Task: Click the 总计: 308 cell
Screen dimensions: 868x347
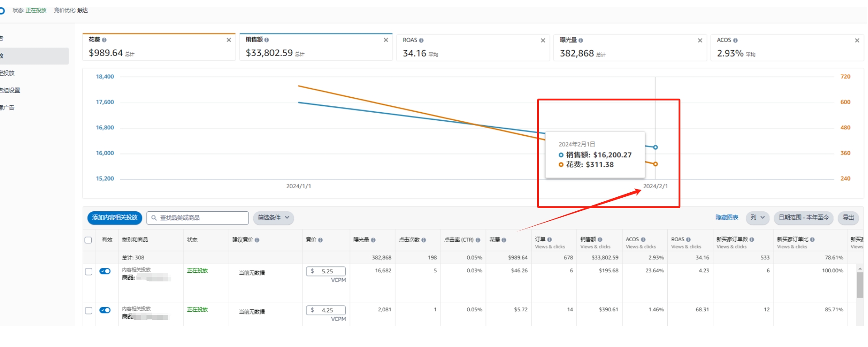Action: point(133,258)
